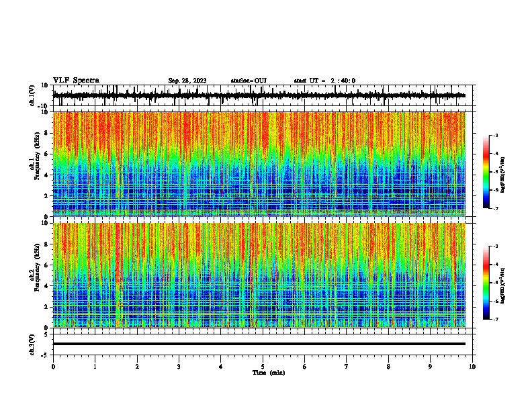Click the ch.1 voltage waveform trace
The image size is (532, 411).
259,95
